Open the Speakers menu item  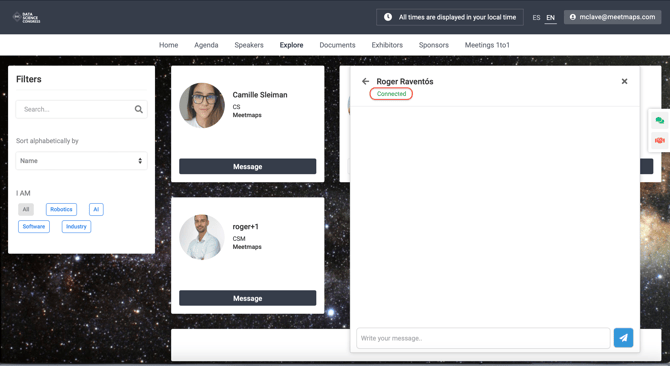[x=249, y=45]
